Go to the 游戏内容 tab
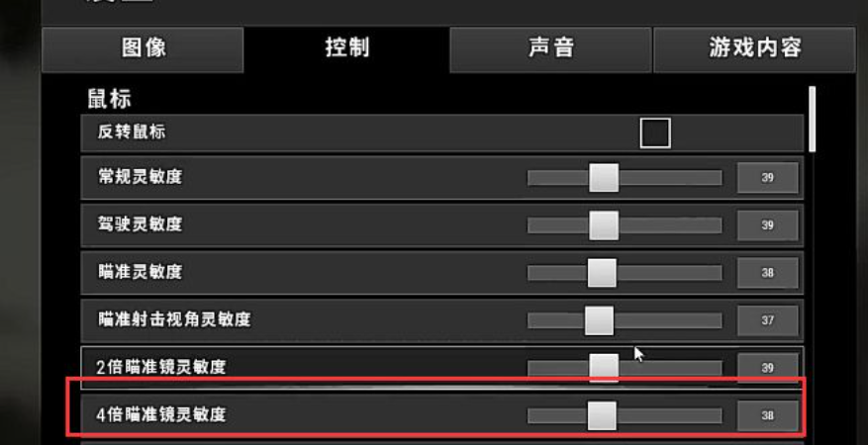The image size is (868, 445). point(754,49)
